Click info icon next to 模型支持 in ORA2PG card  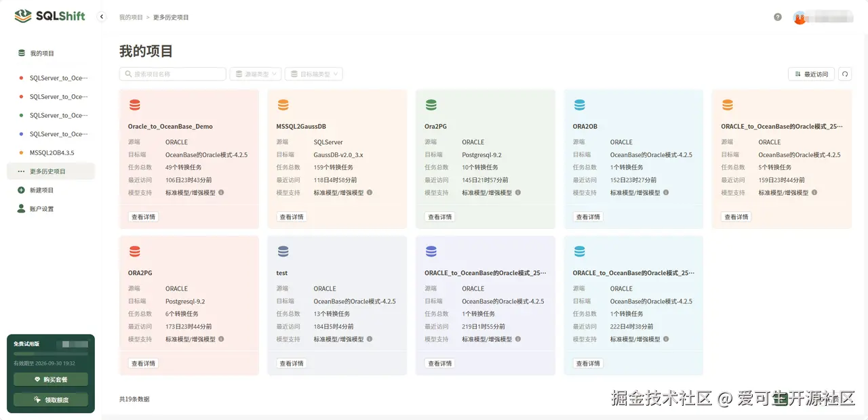click(221, 339)
